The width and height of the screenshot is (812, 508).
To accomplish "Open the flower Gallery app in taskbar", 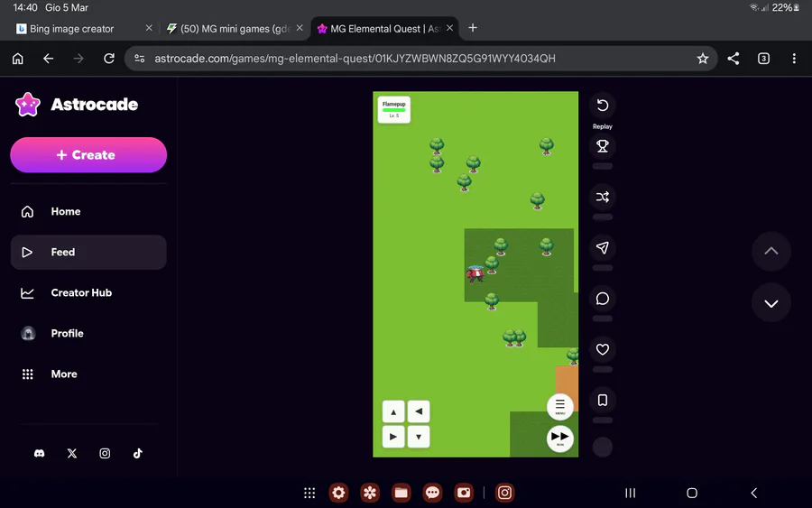I will tap(370, 493).
